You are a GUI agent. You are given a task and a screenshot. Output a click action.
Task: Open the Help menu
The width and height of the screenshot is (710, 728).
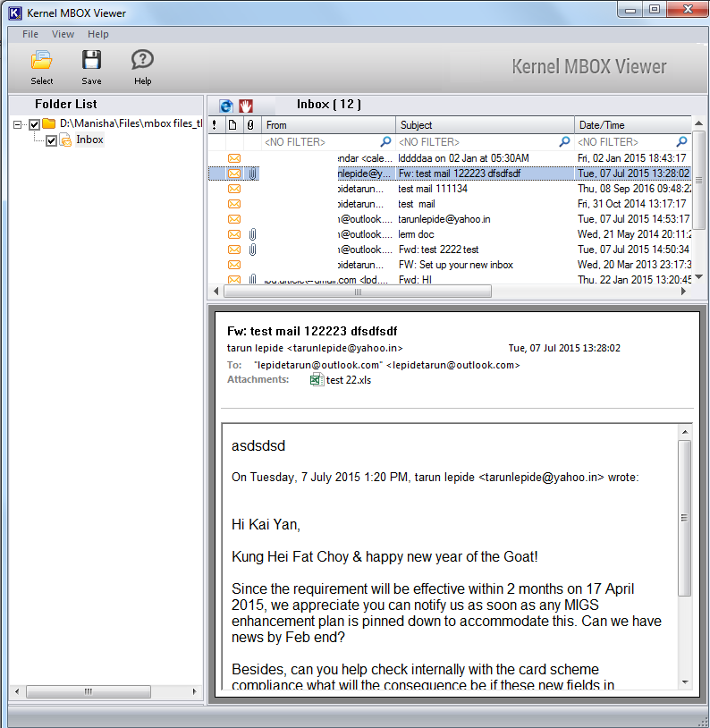pyautogui.click(x=98, y=34)
